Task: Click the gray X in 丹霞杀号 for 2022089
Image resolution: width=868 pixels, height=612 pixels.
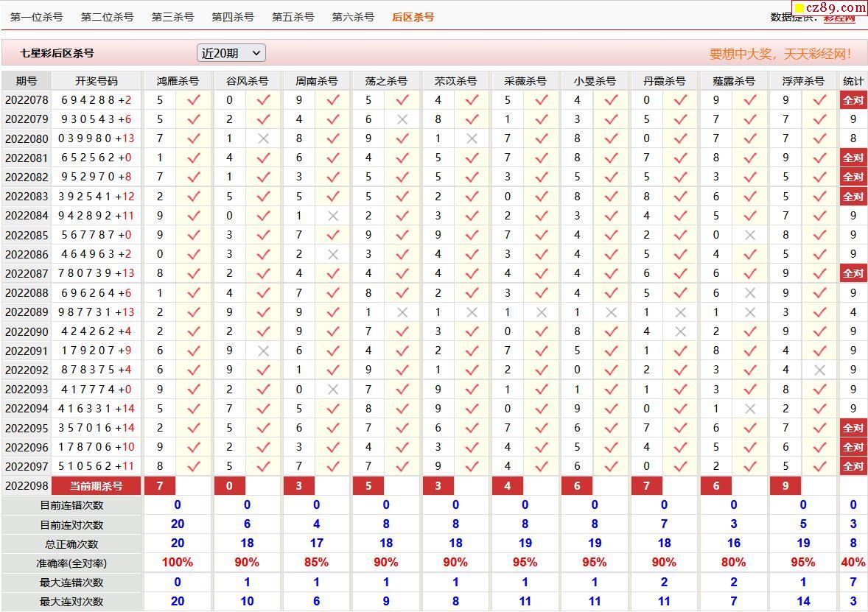Action: tap(681, 313)
